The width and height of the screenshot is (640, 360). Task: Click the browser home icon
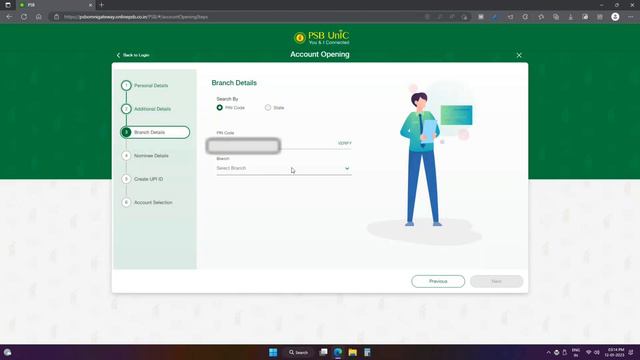pos(39,17)
